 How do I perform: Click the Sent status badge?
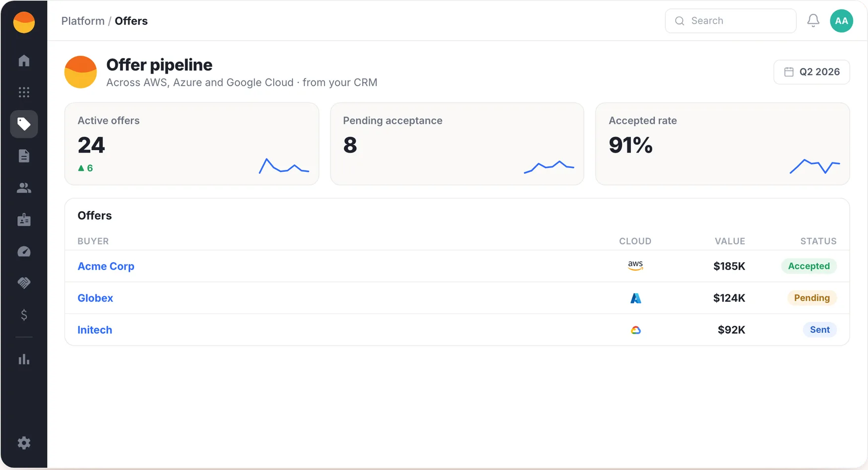pos(820,329)
